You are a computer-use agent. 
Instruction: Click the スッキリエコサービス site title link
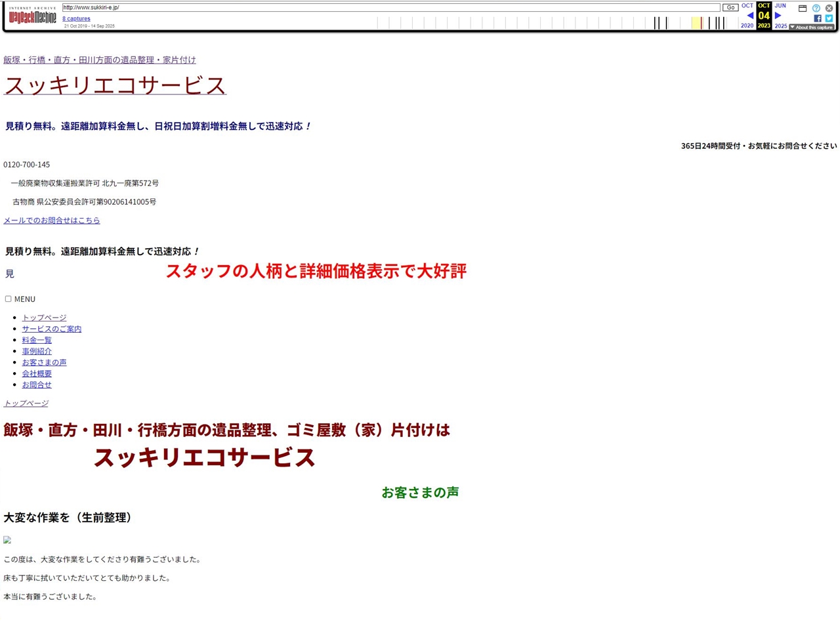point(115,85)
